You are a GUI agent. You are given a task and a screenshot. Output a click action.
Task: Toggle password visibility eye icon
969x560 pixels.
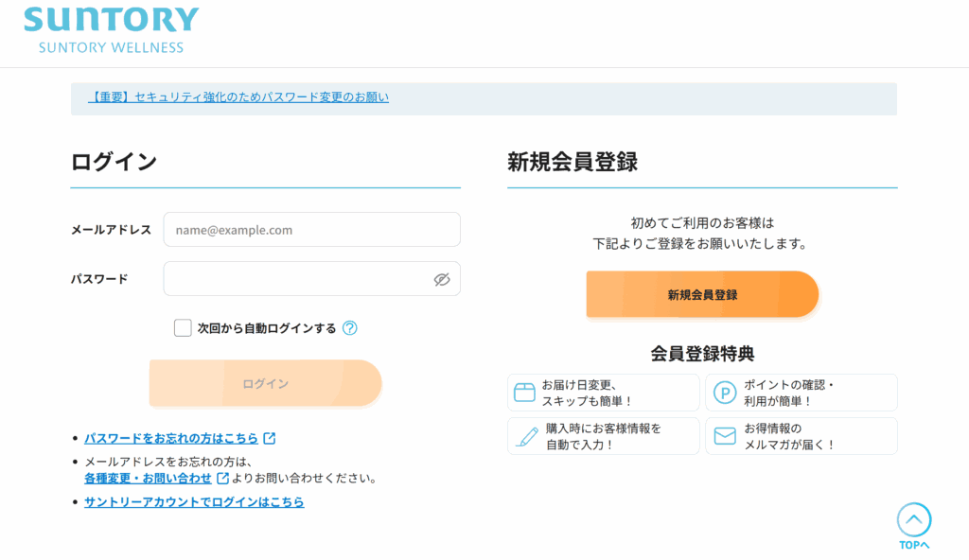point(441,279)
